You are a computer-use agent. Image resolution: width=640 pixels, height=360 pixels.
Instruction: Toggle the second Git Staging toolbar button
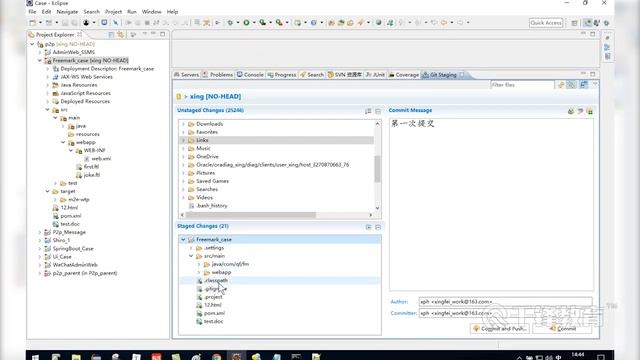pyautogui.click(x=571, y=85)
